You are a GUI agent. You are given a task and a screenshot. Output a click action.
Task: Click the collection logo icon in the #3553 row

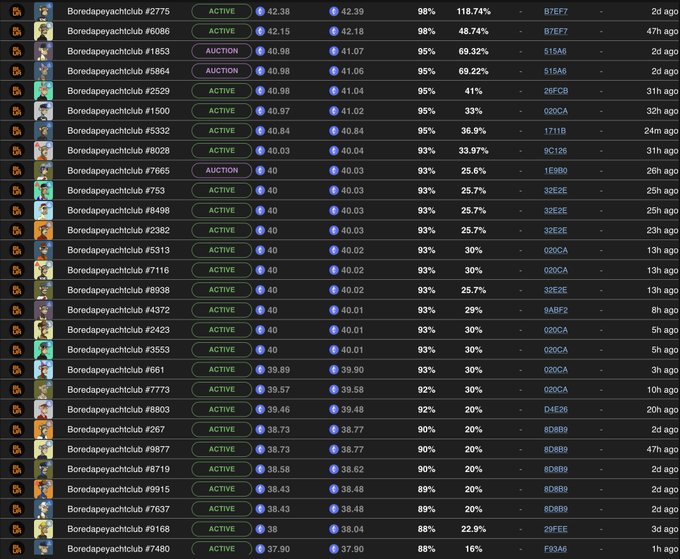[17, 350]
